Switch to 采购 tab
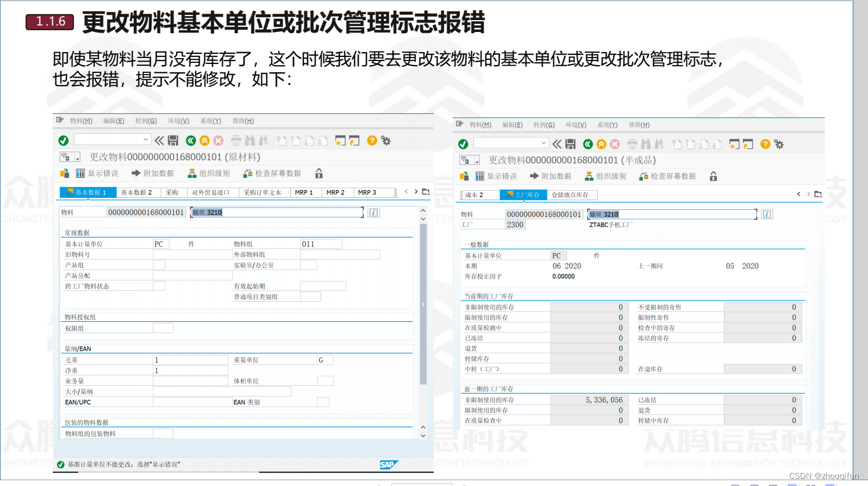This screenshot has width=868, height=486. tap(172, 193)
